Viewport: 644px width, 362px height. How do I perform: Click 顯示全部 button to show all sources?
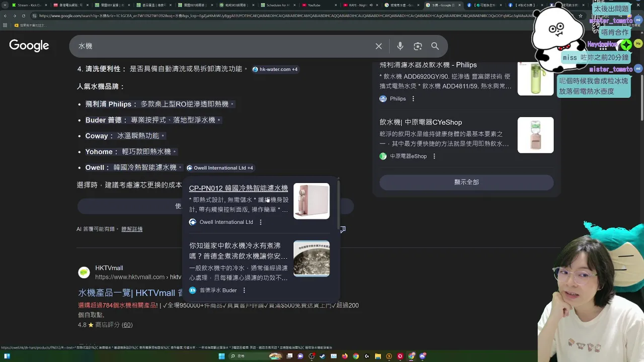coord(466,182)
